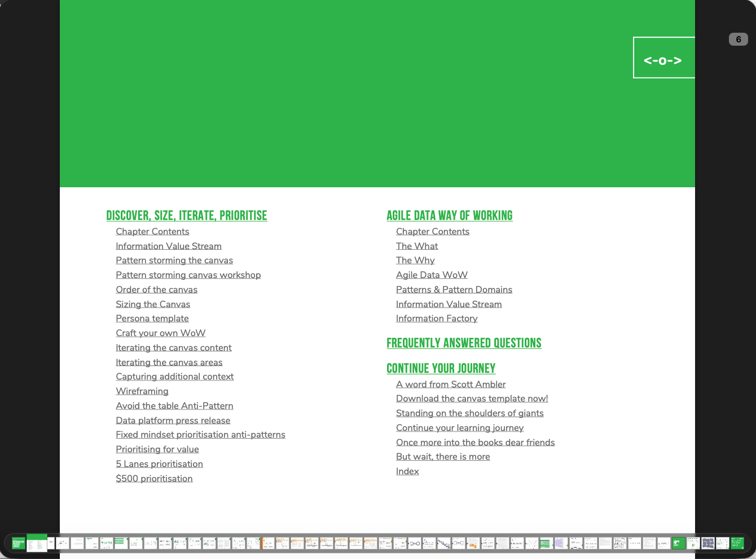Open the Wireframing link
Image resolution: width=756 pixels, height=559 pixels.
[142, 391]
